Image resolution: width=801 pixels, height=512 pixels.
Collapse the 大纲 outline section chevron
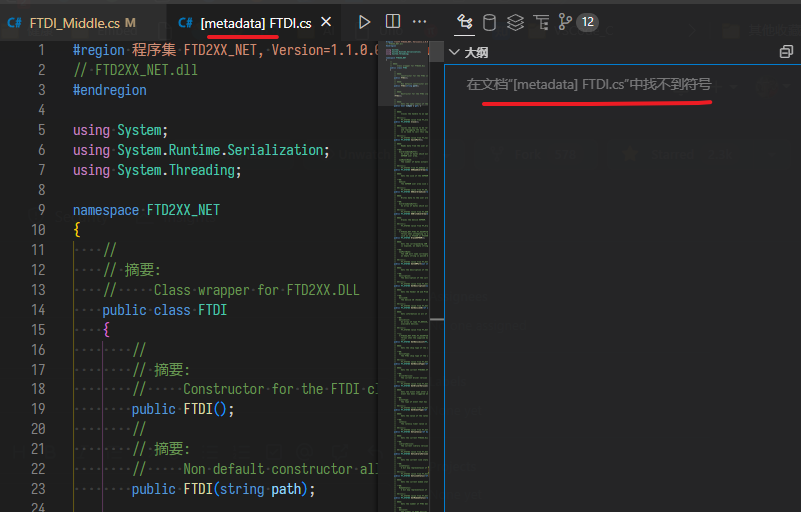point(454,52)
